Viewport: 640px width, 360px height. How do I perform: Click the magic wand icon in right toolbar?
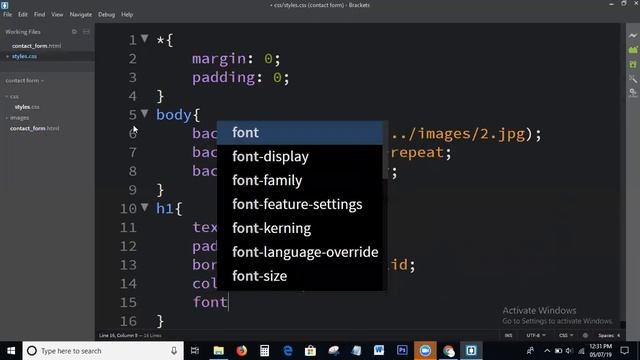click(633, 78)
